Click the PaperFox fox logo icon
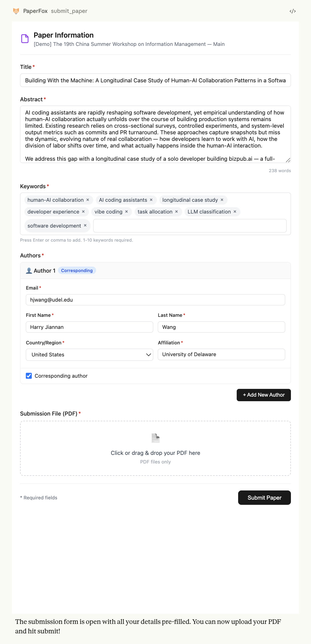311x644 pixels. click(x=16, y=11)
